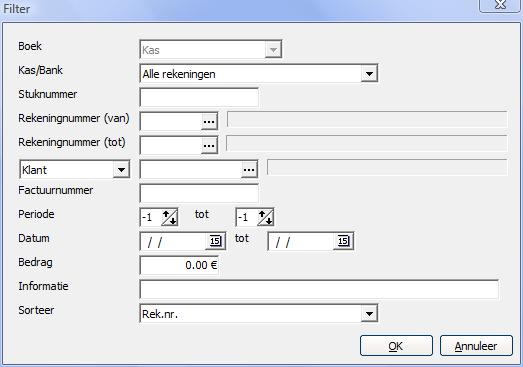Viewport: 523px width, 367px height.
Task: Click the second Periode spinner arrows
Action: 266,217
